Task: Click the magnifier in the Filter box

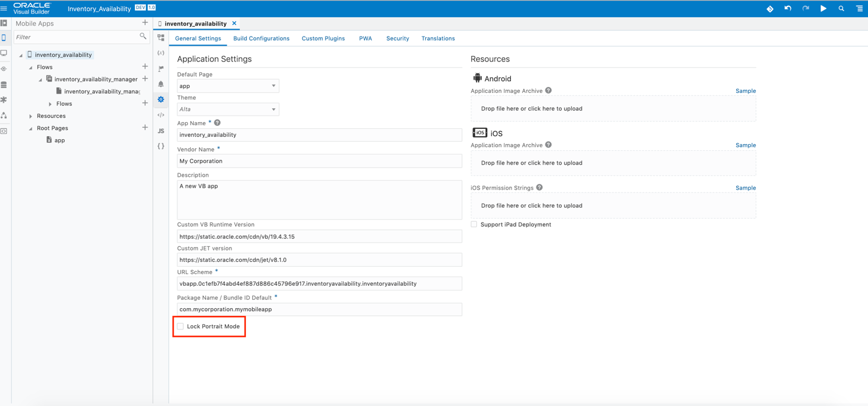Action: [143, 36]
